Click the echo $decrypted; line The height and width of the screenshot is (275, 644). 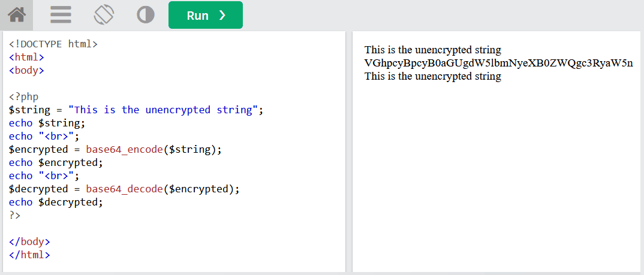(x=55, y=203)
